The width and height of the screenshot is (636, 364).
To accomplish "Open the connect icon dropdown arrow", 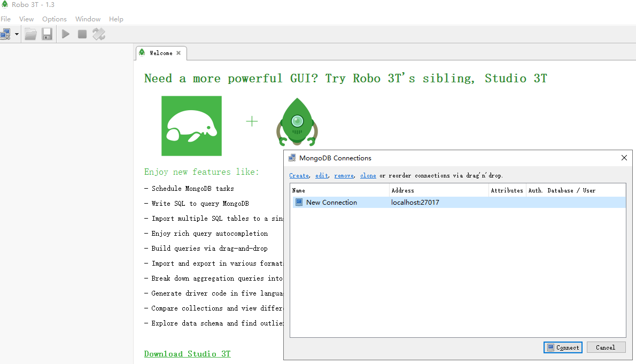I will pos(17,34).
